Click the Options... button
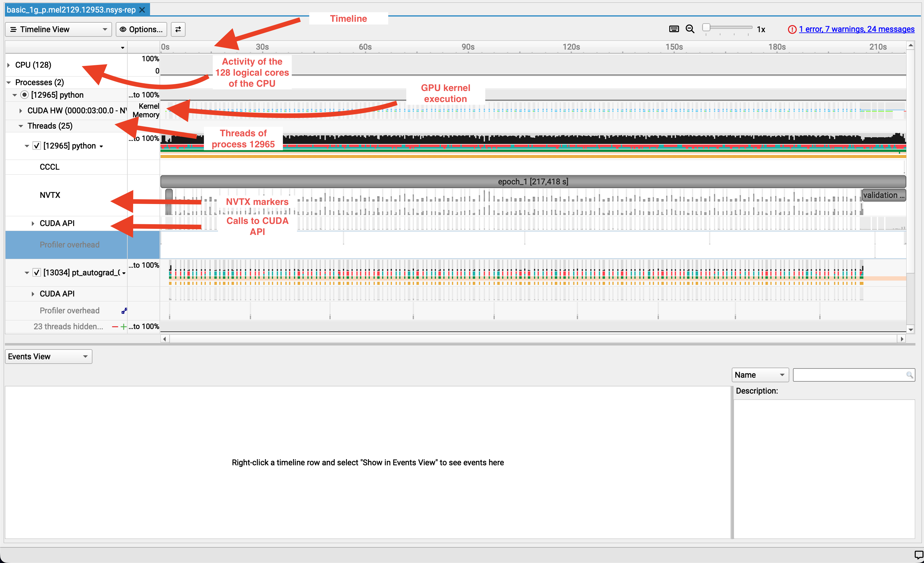Viewport: 924px width, 563px height. point(141,29)
